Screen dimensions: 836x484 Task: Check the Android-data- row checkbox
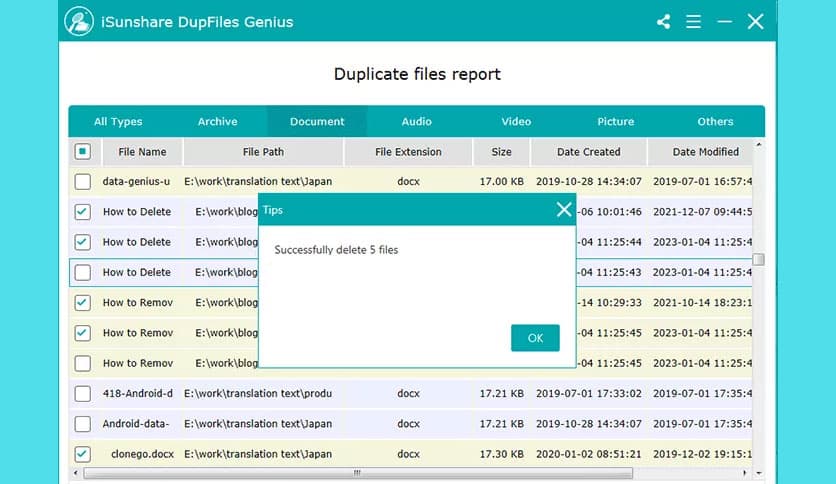pos(83,424)
